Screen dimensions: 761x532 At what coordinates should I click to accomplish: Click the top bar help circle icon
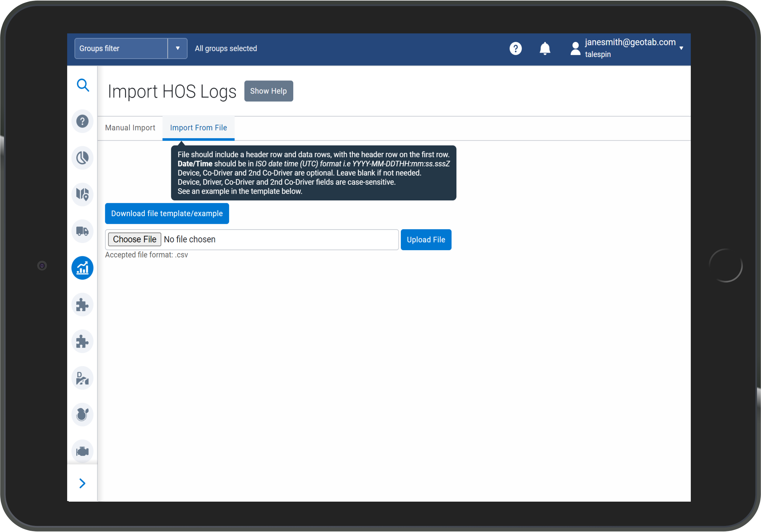point(515,49)
